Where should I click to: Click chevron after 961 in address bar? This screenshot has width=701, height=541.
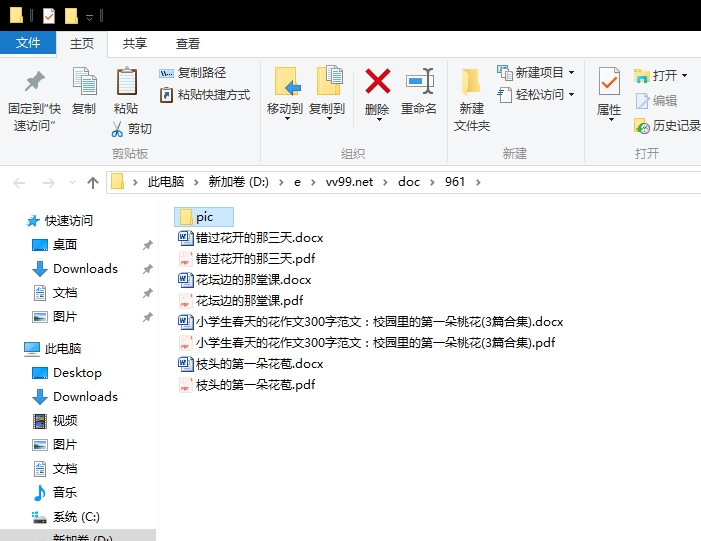pos(478,182)
